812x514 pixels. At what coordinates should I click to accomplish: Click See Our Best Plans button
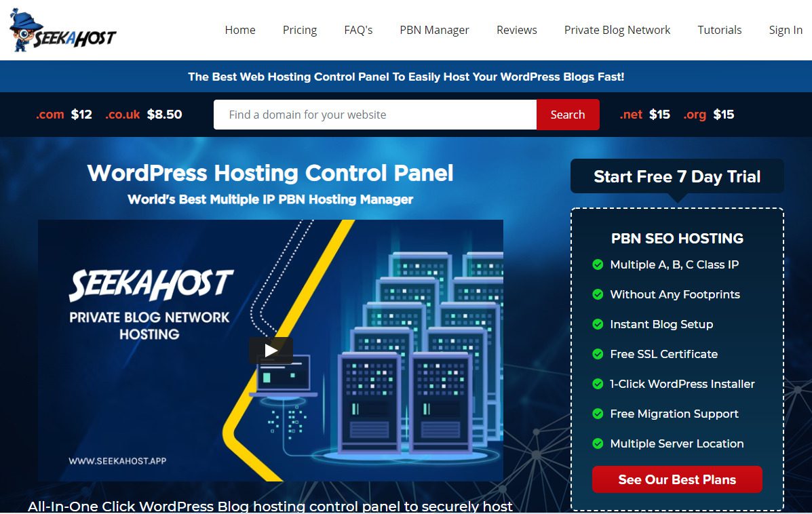677,479
